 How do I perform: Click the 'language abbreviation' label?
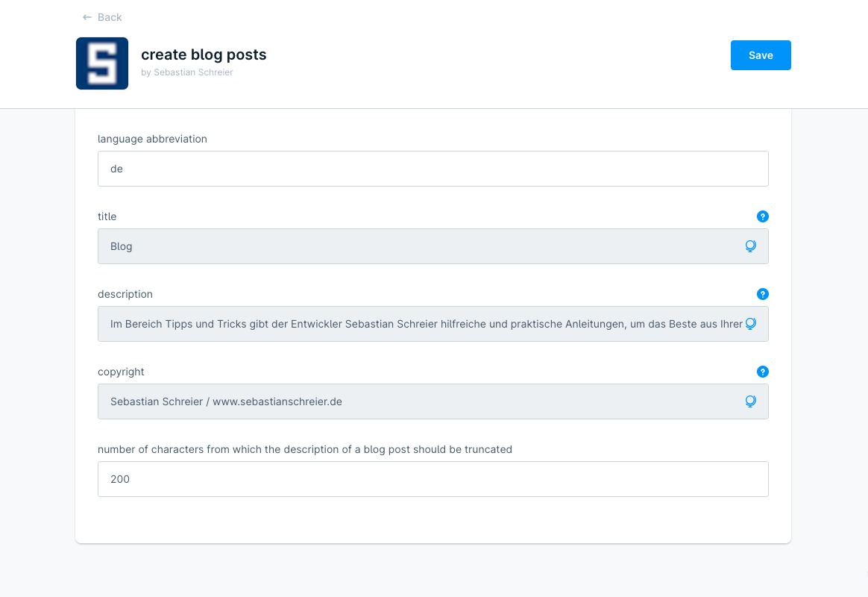[x=152, y=139]
